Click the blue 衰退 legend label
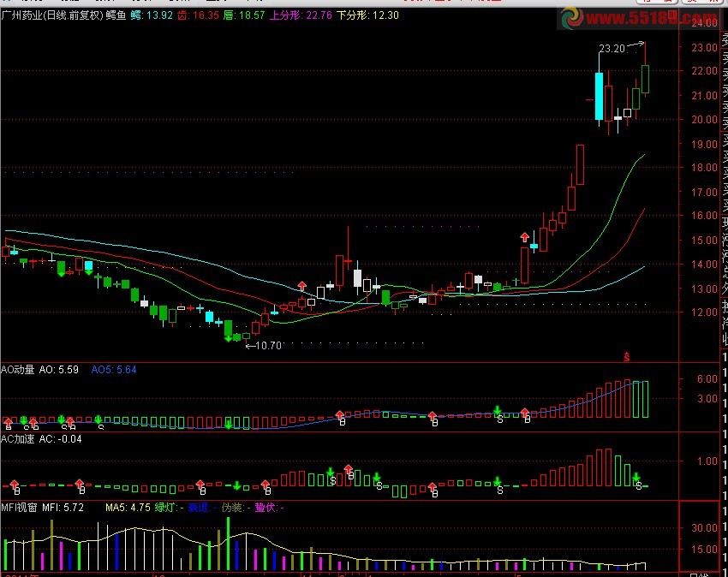This screenshot has width=728, height=577. point(202,508)
